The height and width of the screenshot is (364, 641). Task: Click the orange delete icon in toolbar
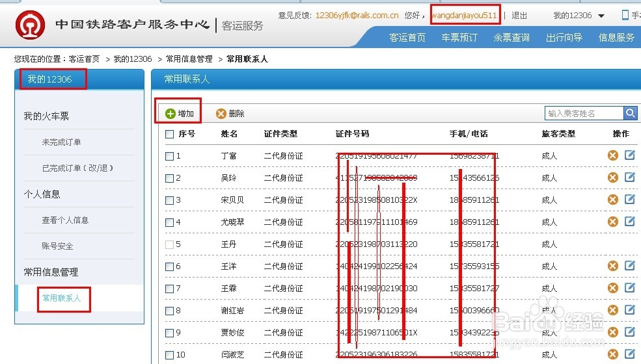pyautogui.click(x=221, y=114)
